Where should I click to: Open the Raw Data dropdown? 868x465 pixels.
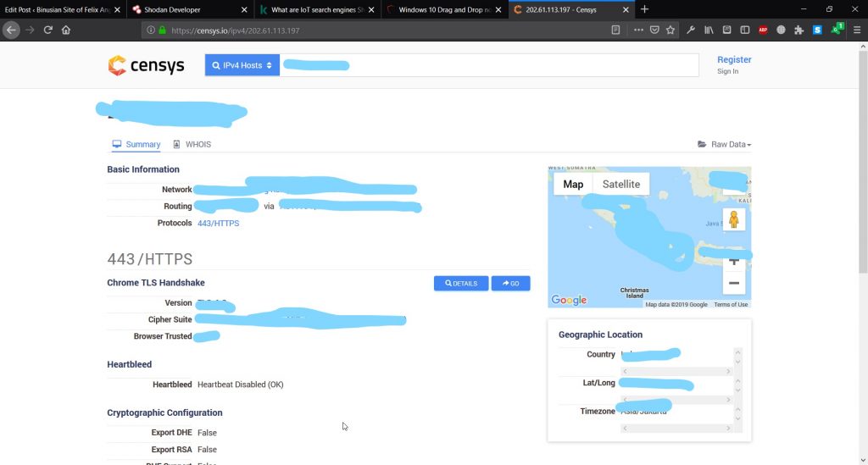pos(725,145)
